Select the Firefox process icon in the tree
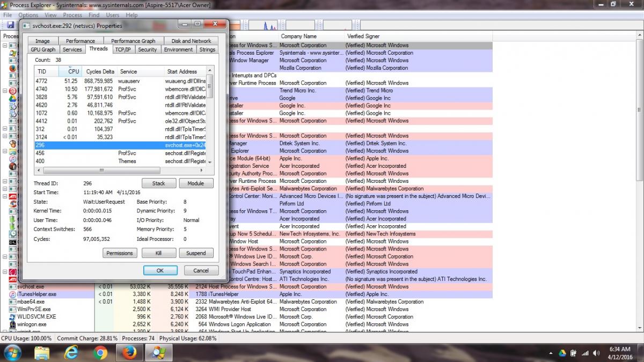Viewport: 644px width, 362px height. pyautogui.click(x=13, y=68)
